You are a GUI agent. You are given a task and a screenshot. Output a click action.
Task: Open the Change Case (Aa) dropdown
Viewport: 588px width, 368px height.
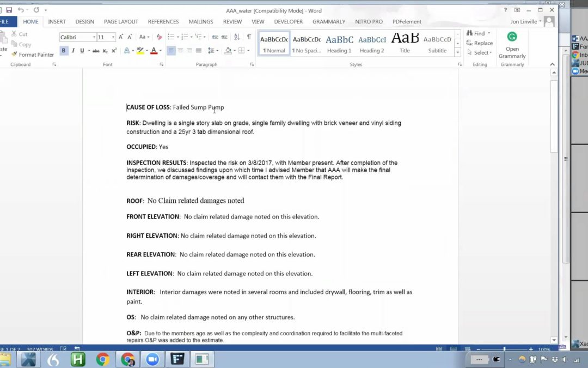pos(144,37)
